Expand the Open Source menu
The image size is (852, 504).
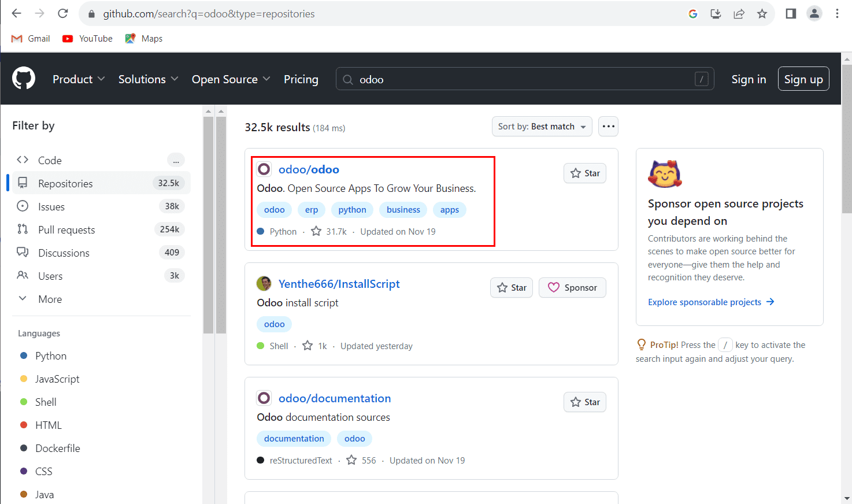(231, 79)
